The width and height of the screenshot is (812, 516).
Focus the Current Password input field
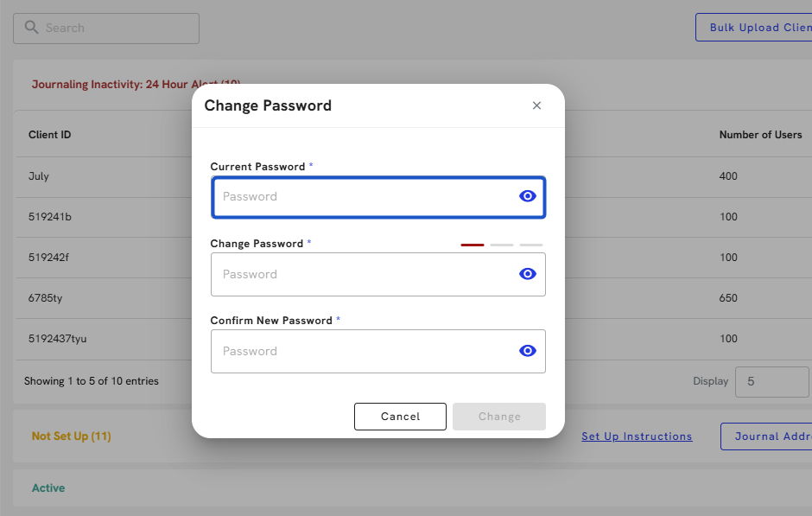[363, 197]
